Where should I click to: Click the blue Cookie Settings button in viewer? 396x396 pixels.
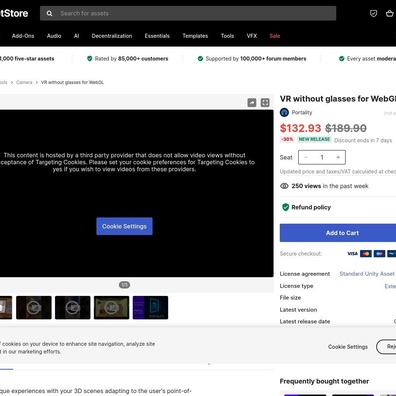coord(124,226)
